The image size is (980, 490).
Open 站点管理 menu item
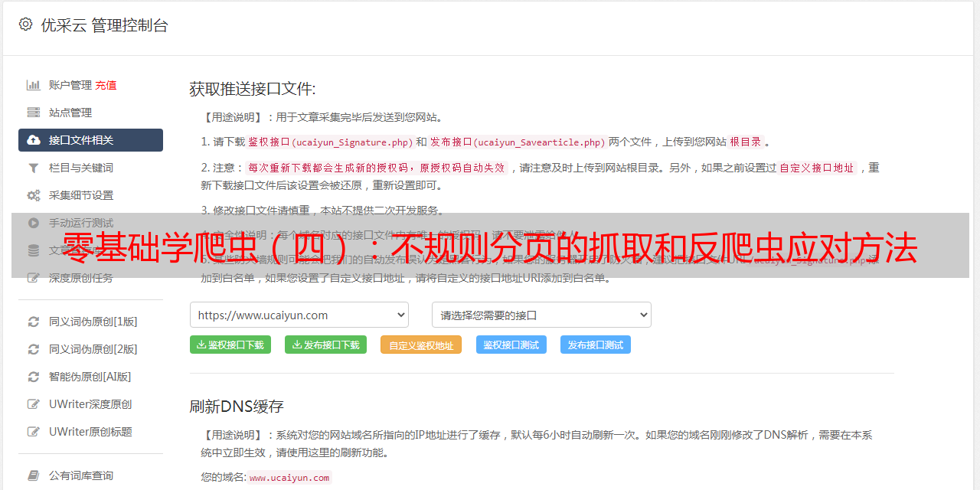pyautogui.click(x=90, y=113)
